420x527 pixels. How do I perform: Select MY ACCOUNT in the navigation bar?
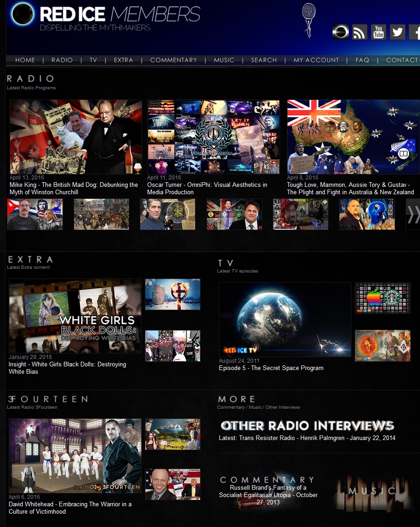(x=316, y=60)
